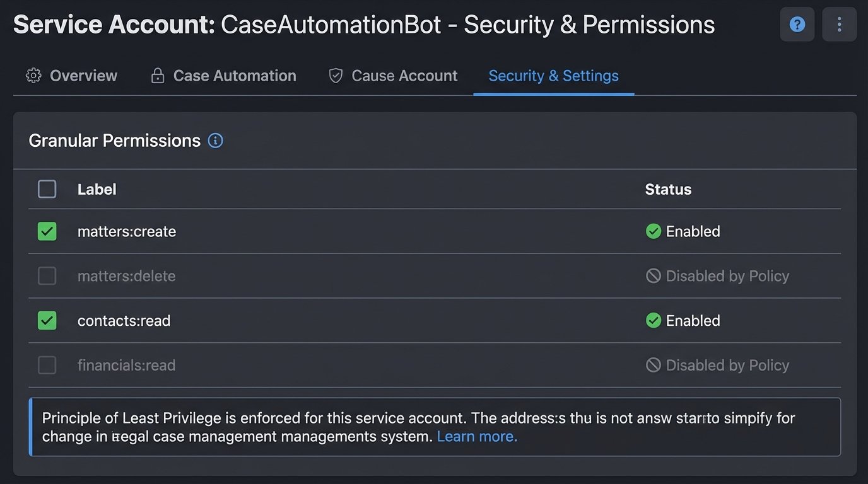Click the Disabled by Policy icon for financials:read
Image resolution: width=868 pixels, height=484 pixels.
pyautogui.click(x=654, y=365)
